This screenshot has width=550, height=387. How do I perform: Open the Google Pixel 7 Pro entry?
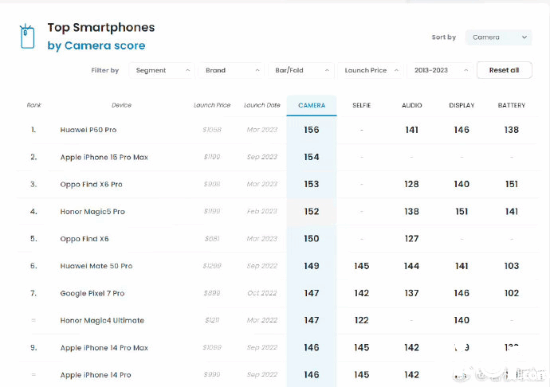point(92,293)
